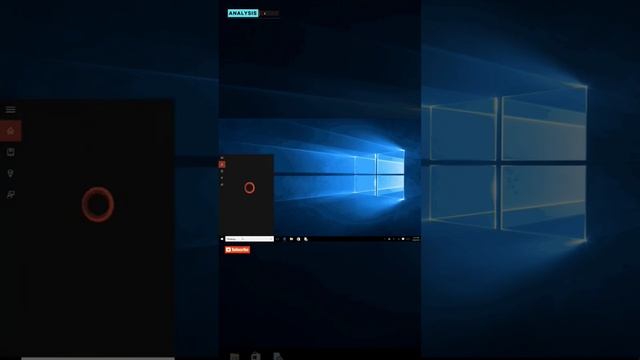Click the large red Cortana ring

(98, 204)
